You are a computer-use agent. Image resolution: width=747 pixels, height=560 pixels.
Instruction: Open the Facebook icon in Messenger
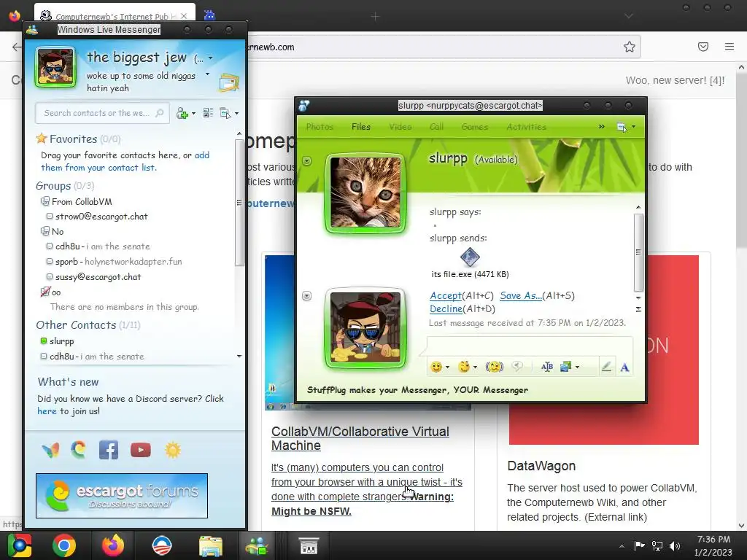[x=109, y=450]
